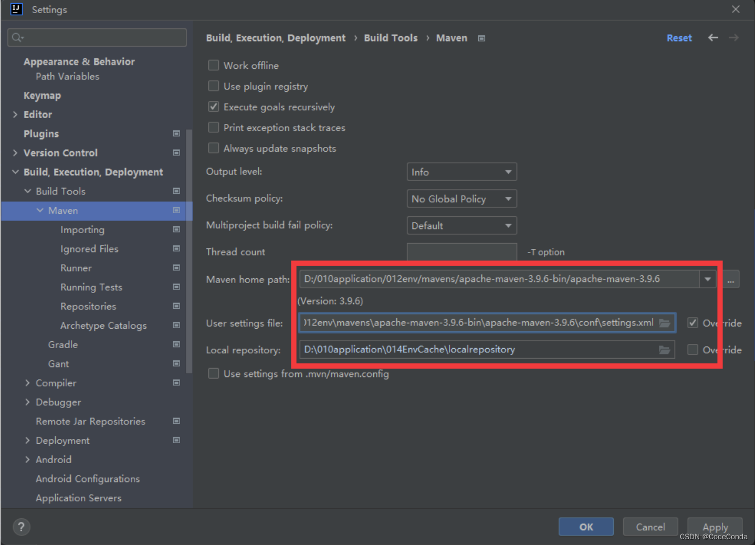Click project-level icon on Compiler row

click(176, 383)
